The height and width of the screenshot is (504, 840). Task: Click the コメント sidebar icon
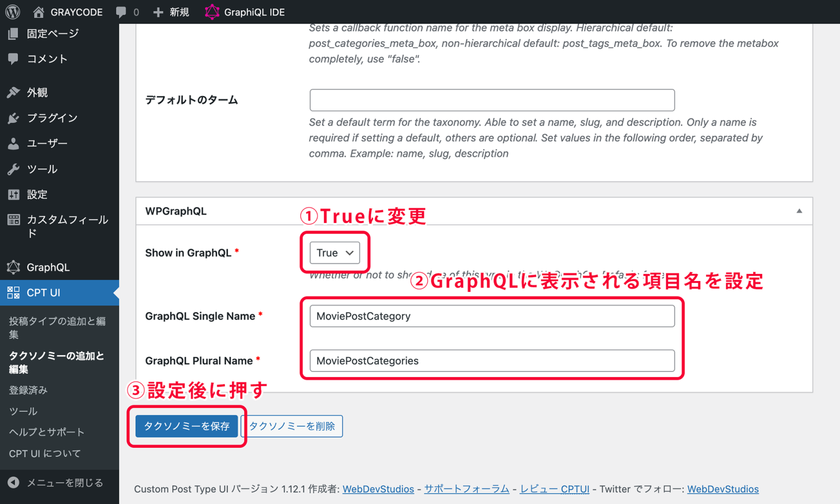(x=13, y=58)
